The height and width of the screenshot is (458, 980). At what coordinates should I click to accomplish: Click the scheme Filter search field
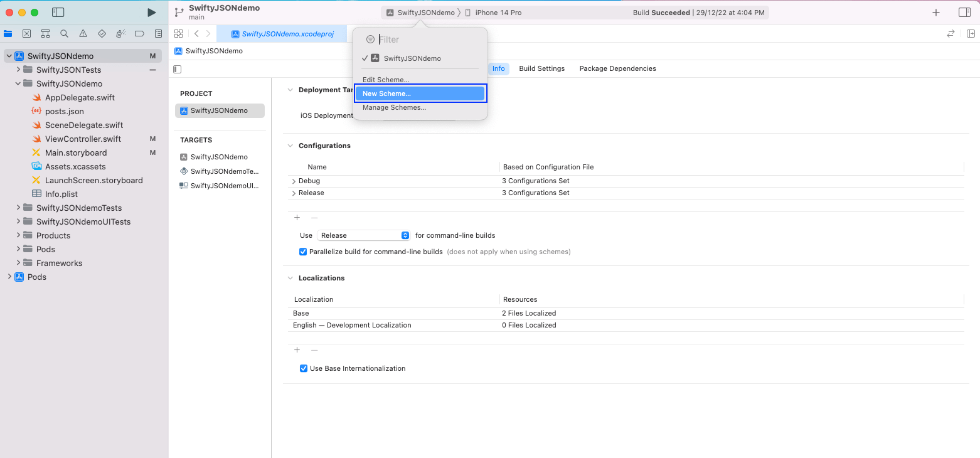[427, 40]
